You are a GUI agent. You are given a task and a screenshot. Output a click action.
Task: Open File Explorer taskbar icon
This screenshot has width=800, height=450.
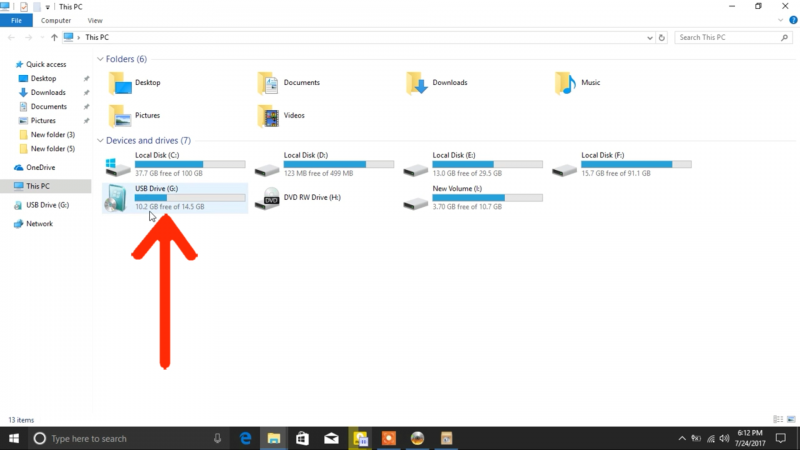pos(274,438)
